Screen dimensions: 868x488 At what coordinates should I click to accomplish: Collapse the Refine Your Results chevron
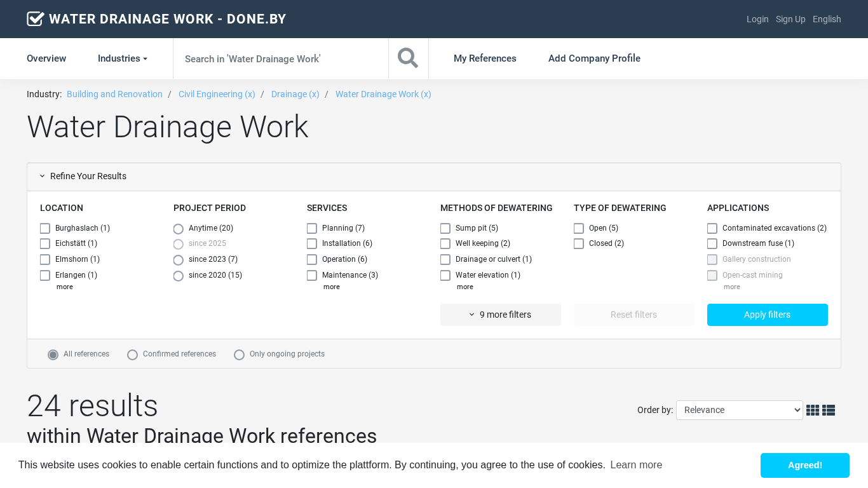click(43, 177)
